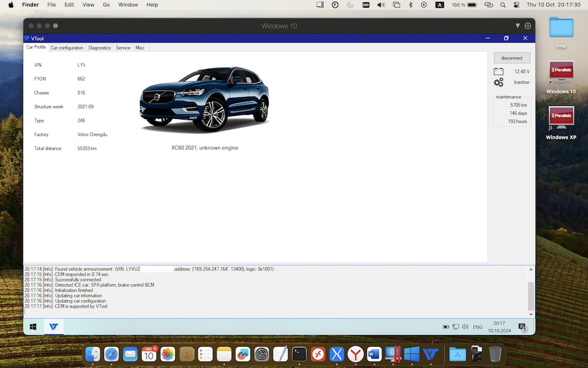This screenshot has width=588, height=368.
Task: Click the gears engine status icon
Action: tap(499, 82)
